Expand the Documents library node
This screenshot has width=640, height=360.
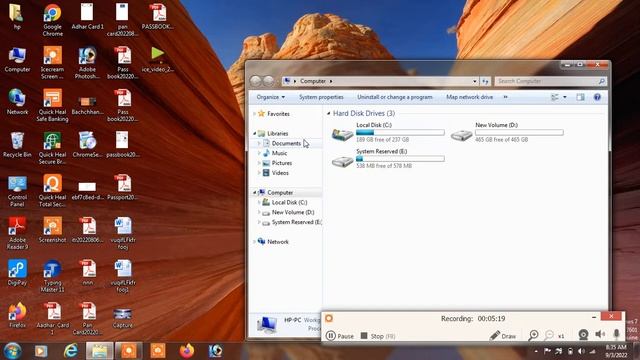(259, 143)
